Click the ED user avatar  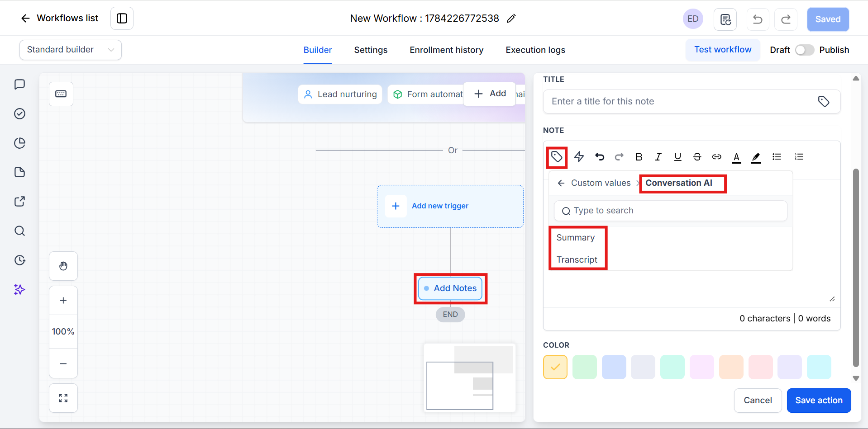pyautogui.click(x=693, y=19)
